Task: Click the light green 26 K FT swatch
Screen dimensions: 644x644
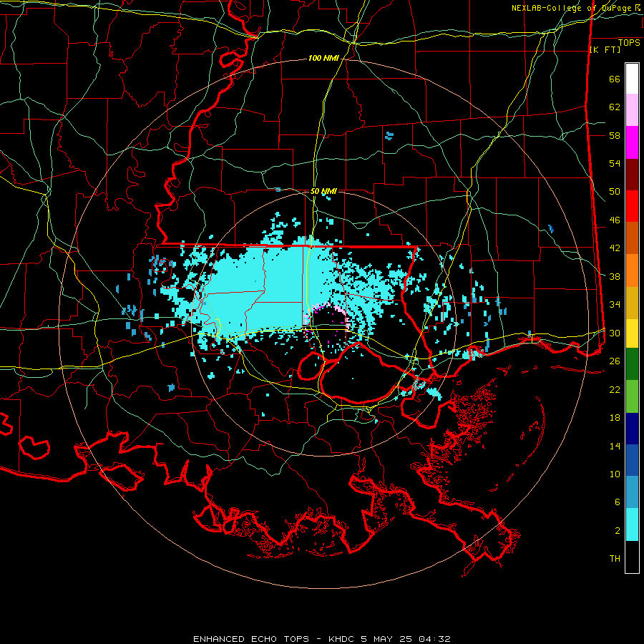Action: [632, 396]
